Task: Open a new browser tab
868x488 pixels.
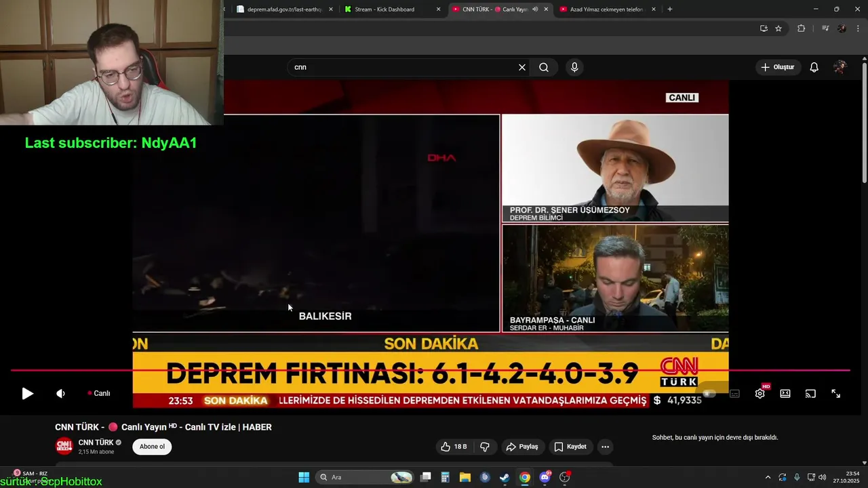Action: pyautogui.click(x=670, y=9)
